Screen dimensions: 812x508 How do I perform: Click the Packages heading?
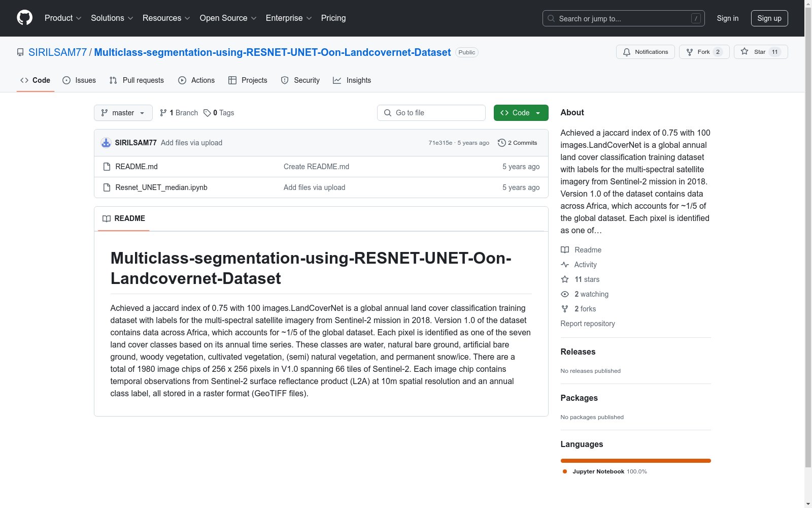tap(579, 398)
